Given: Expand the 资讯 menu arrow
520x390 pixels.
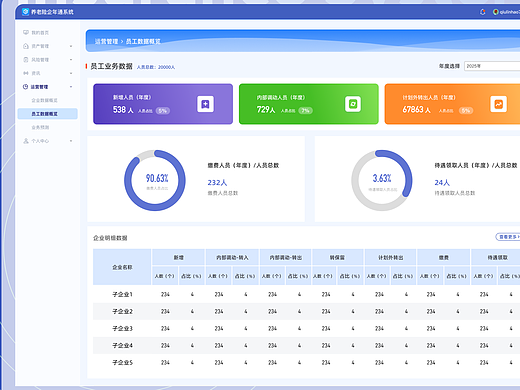Looking at the screenshot, I should click(71, 73).
